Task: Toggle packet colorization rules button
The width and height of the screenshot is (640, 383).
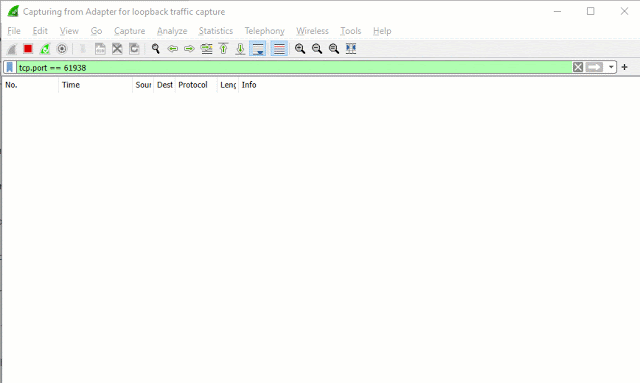Action: pos(279,49)
